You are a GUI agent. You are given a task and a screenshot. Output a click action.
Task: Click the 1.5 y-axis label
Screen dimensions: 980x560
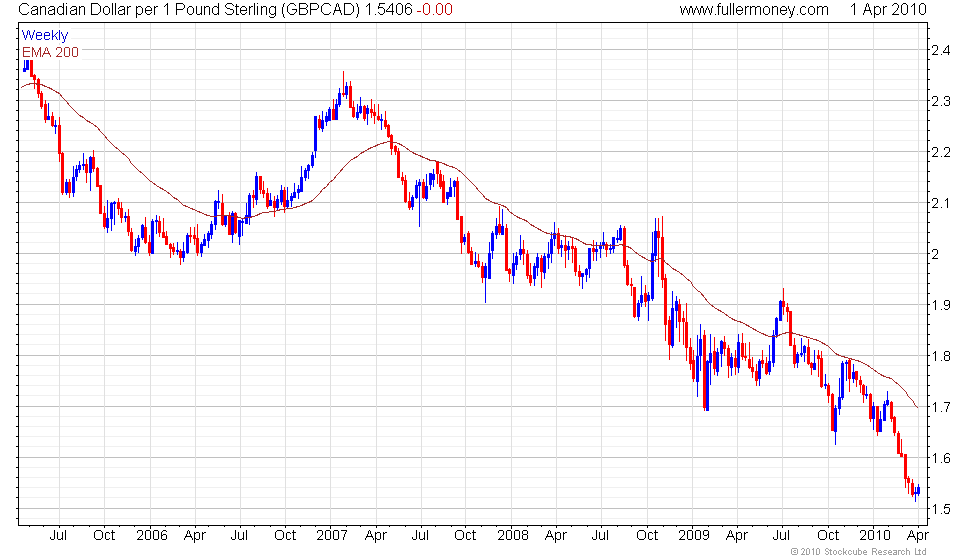(941, 509)
